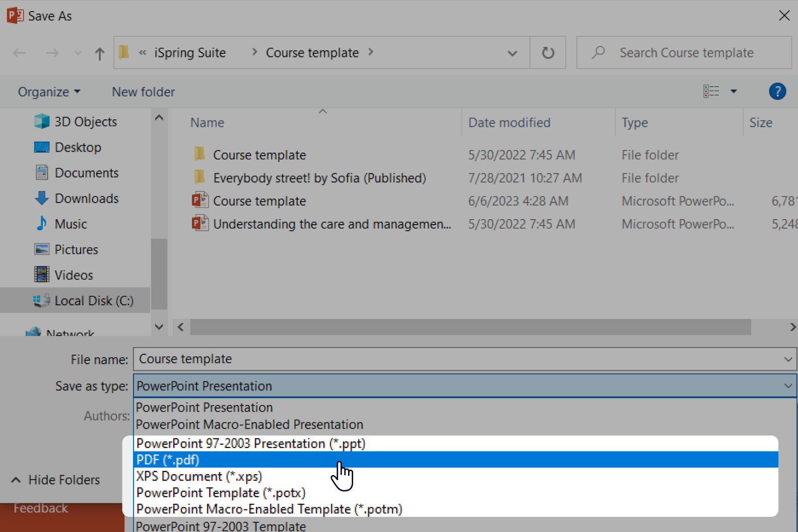Click the file list scroll left arrow
Image resolution: width=798 pixels, height=532 pixels.
coord(180,327)
